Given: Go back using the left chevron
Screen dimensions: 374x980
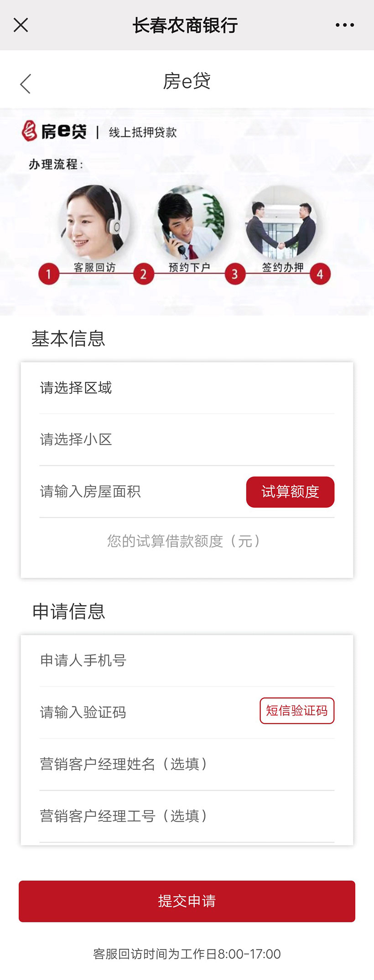Looking at the screenshot, I should (x=26, y=84).
